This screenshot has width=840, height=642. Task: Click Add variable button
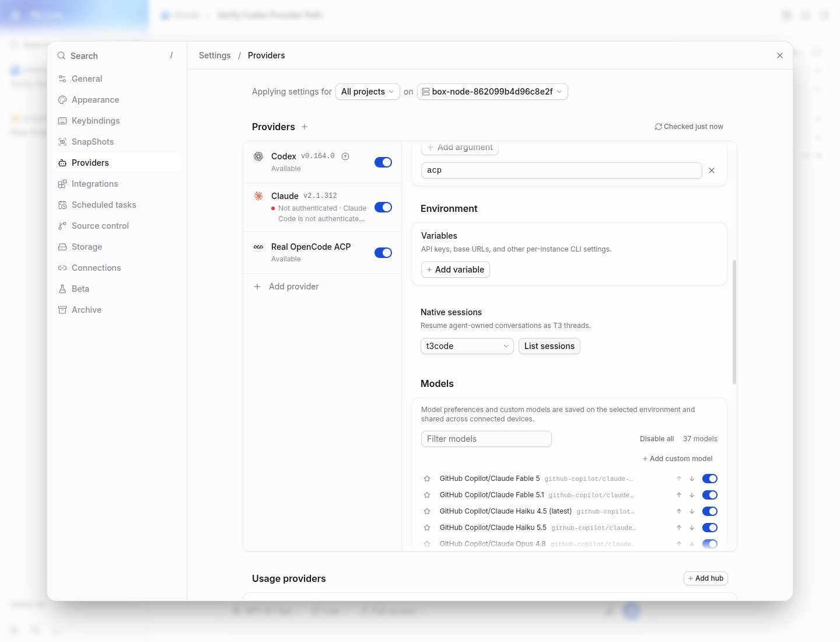pos(456,270)
